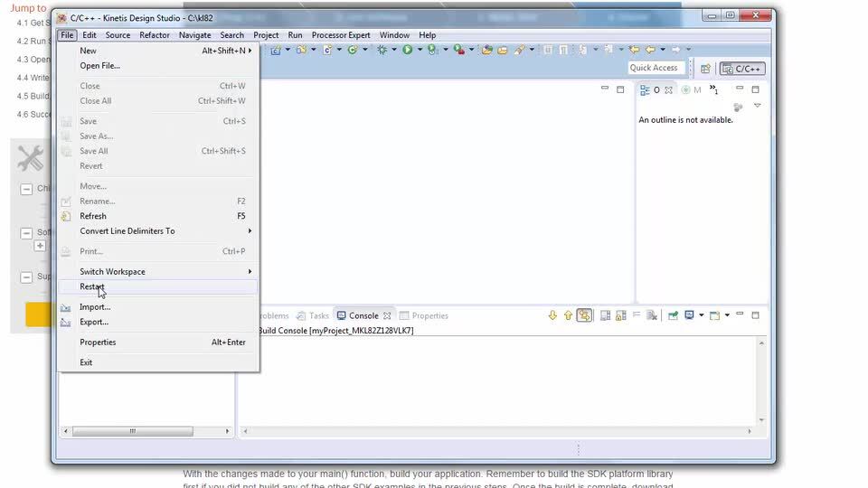Image resolution: width=868 pixels, height=488 pixels.
Task: Click the new C source file icon
Action: (x=327, y=50)
